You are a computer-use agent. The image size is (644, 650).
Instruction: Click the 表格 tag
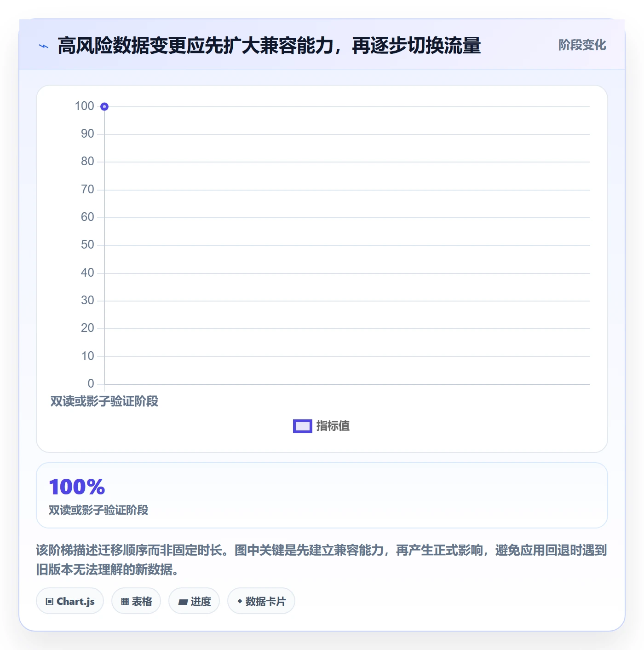[136, 601]
